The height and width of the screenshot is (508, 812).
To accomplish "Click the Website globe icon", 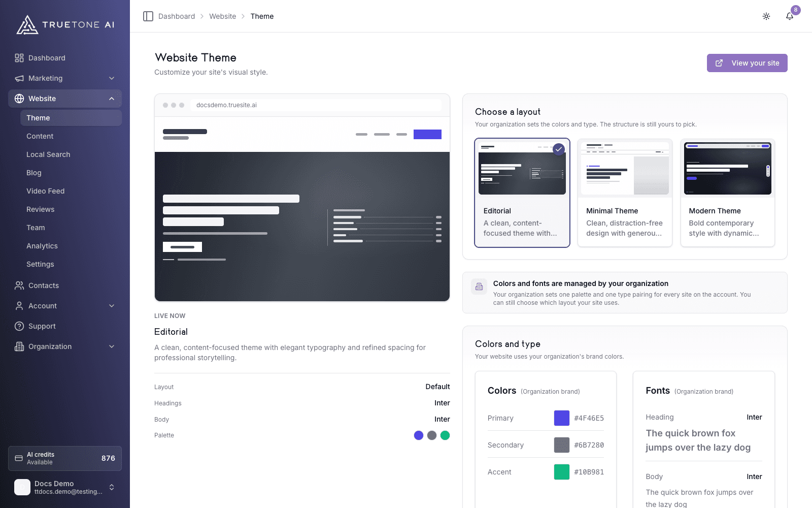I will (x=19, y=99).
